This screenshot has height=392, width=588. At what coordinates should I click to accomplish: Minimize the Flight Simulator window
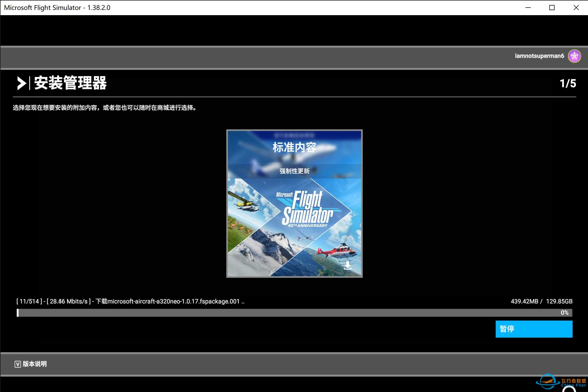tap(528, 8)
